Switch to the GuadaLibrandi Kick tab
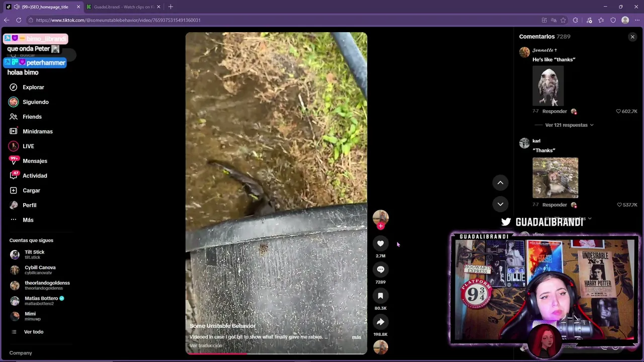The width and height of the screenshot is (644, 362). pos(124,7)
